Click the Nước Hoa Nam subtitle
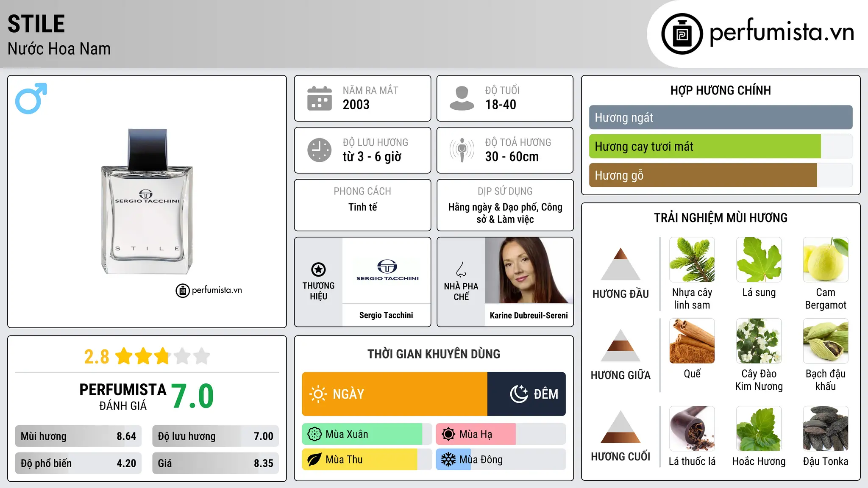 tap(59, 49)
